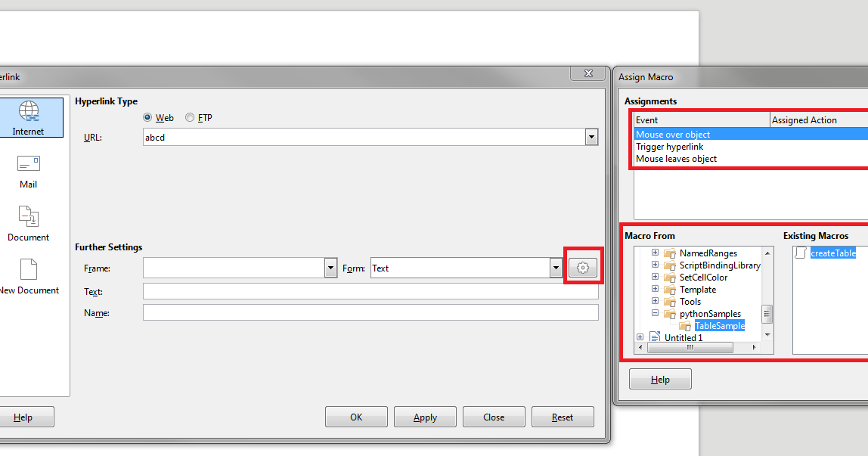Screen dimensions: 868x456
Task: Open the URL dropdown list
Action: [x=591, y=137]
